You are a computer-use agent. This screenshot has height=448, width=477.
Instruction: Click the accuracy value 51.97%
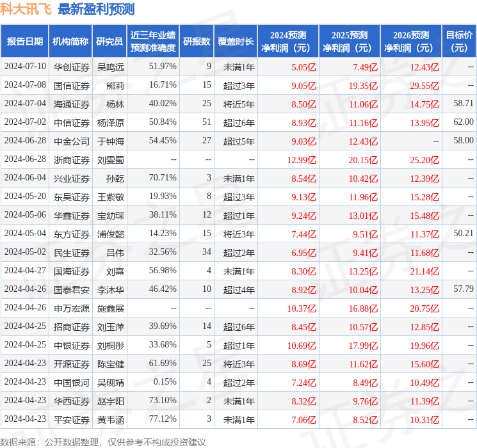pyautogui.click(x=163, y=67)
